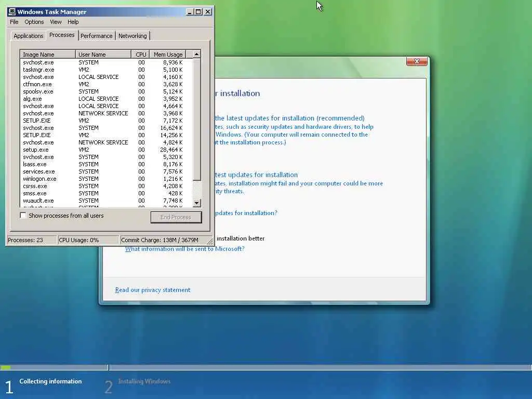
Task: Sort processes by CPU column
Action: [140, 54]
